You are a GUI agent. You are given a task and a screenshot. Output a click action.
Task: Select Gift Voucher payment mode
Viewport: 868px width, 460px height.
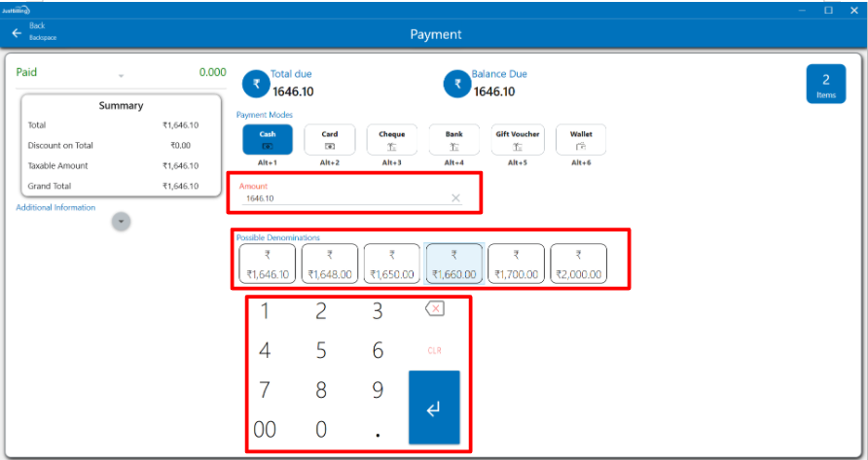(517, 140)
